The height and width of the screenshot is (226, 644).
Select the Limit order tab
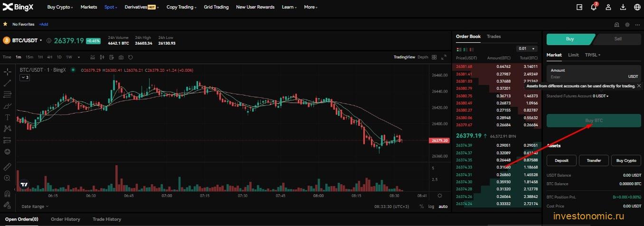[573, 55]
